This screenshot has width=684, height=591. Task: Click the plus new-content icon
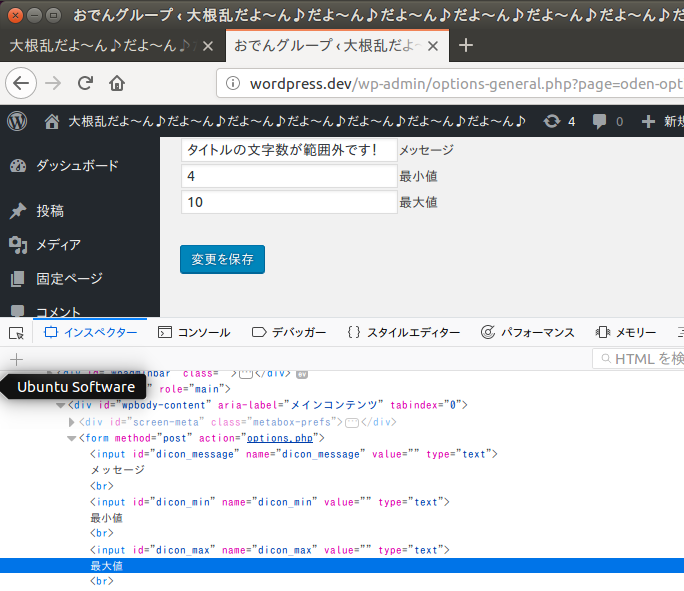tap(648, 121)
